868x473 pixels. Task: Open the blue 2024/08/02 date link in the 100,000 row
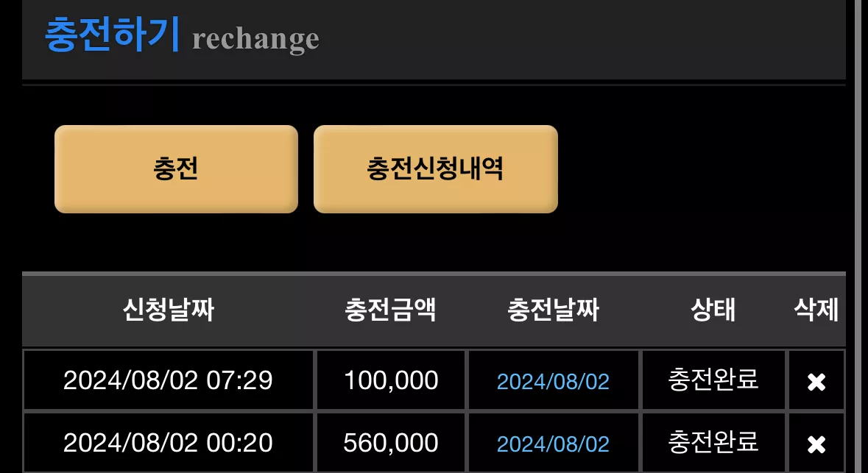[553, 382]
